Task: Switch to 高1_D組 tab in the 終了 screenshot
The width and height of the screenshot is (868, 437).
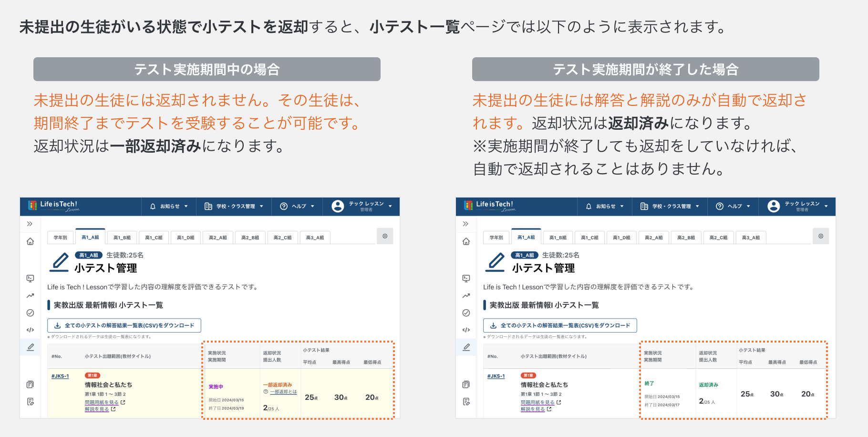Action: click(622, 238)
